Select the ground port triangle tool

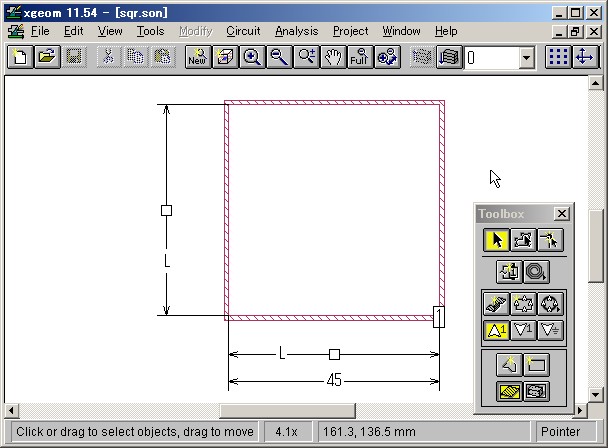[550, 330]
